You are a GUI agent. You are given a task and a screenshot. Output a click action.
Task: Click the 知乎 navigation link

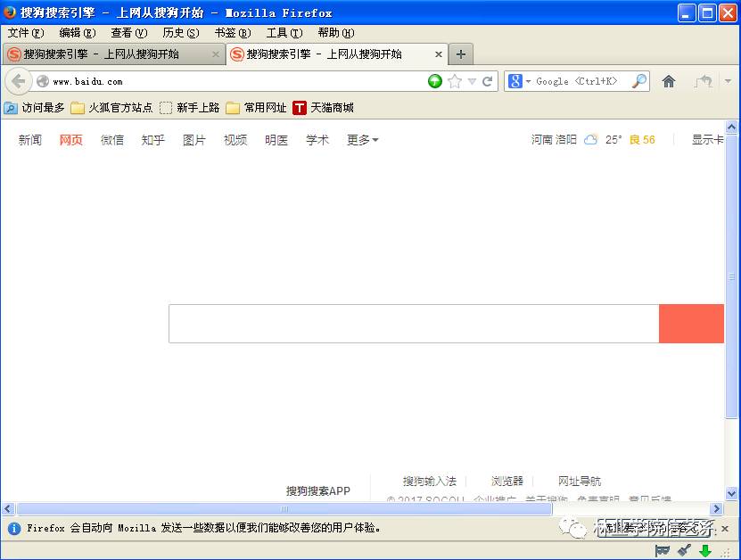point(153,140)
